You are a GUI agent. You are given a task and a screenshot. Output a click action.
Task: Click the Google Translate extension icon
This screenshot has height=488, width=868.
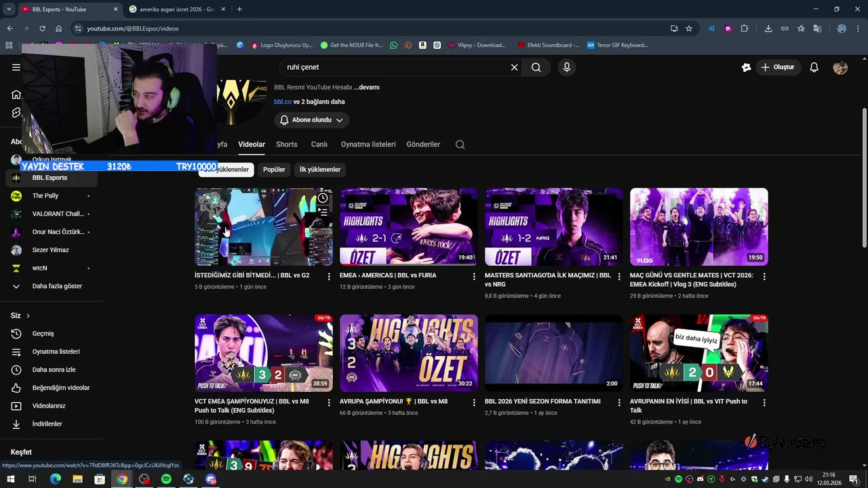pyautogui.click(x=817, y=28)
